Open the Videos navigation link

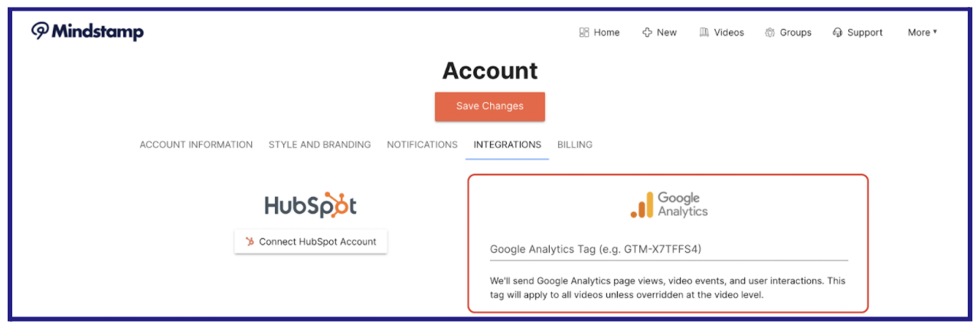coord(728,32)
